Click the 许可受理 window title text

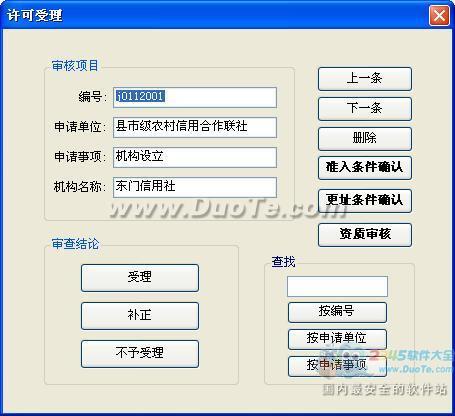35,15
